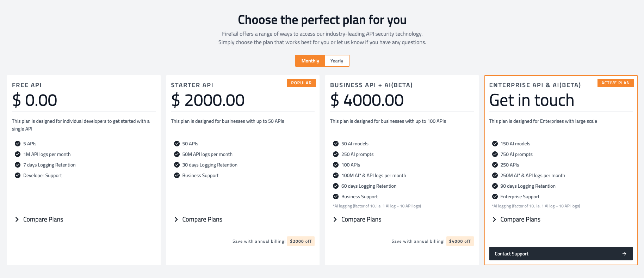Expand Compare Plans under Starter API

202,219
